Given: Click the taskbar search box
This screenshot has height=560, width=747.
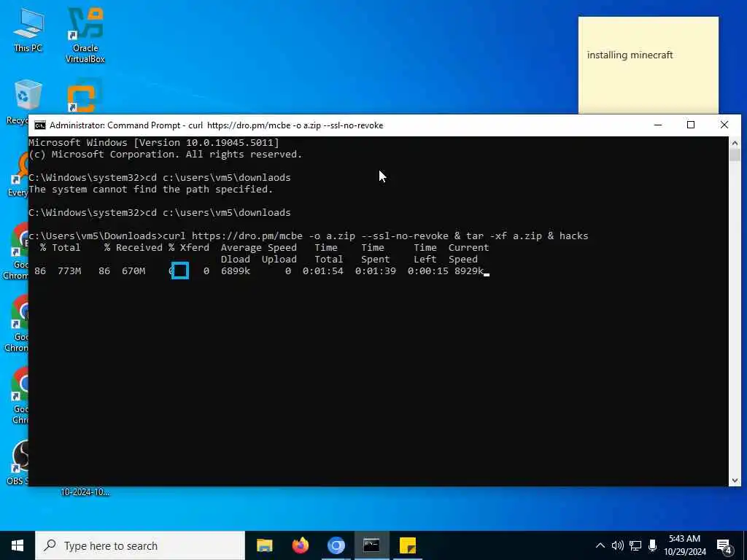Looking at the screenshot, I should (140, 545).
